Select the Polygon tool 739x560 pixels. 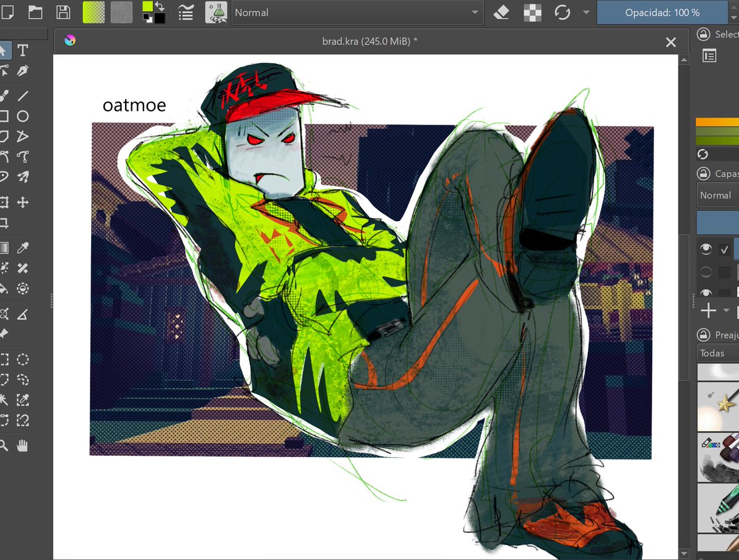pyautogui.click(x=3, y=136)
